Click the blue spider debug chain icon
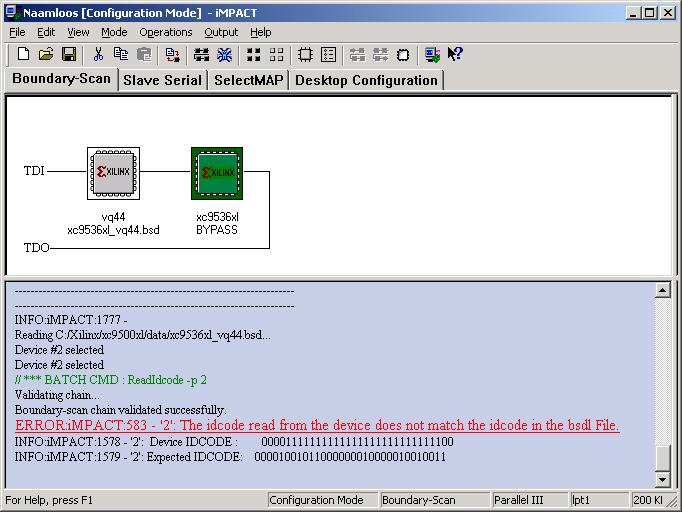This screenshot has height=512, width=682. click(x=224, y=54)
